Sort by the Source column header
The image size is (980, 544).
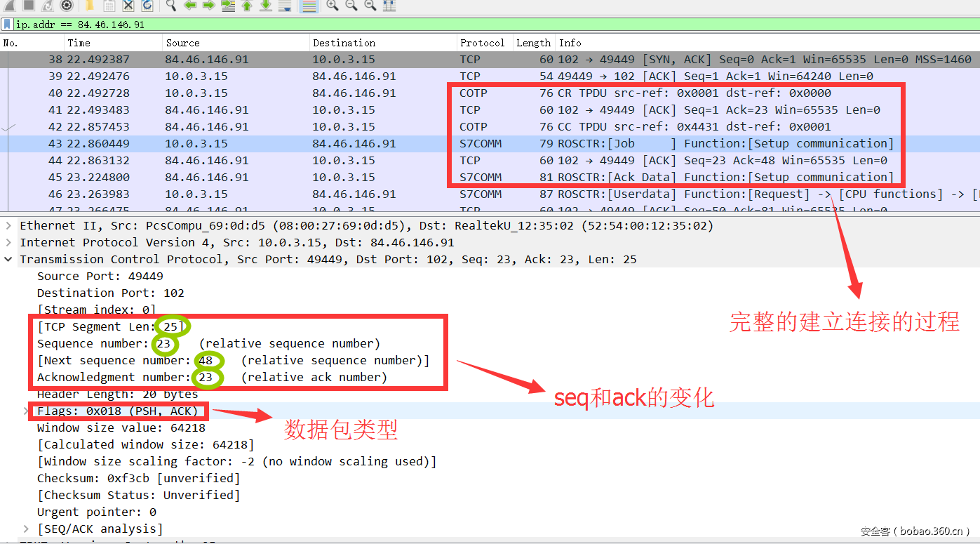coord(182,42)
